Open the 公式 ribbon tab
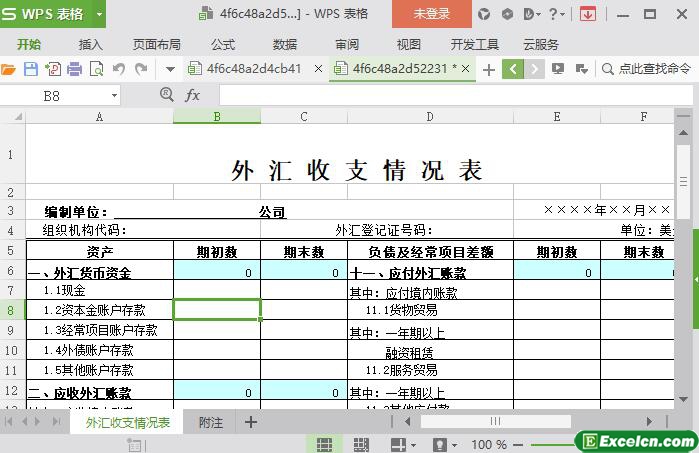 (x=223, y=45)
